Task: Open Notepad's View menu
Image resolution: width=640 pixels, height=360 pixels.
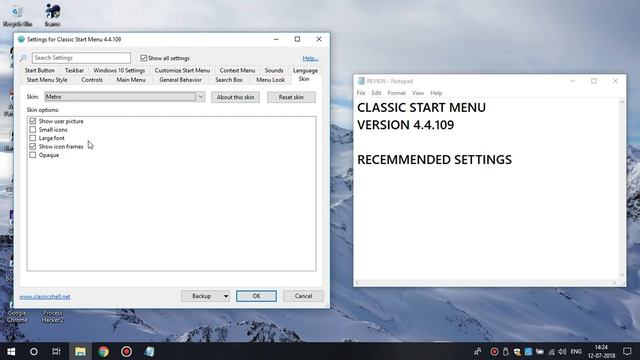Action: pyautogui.click(x=418, y=93)
